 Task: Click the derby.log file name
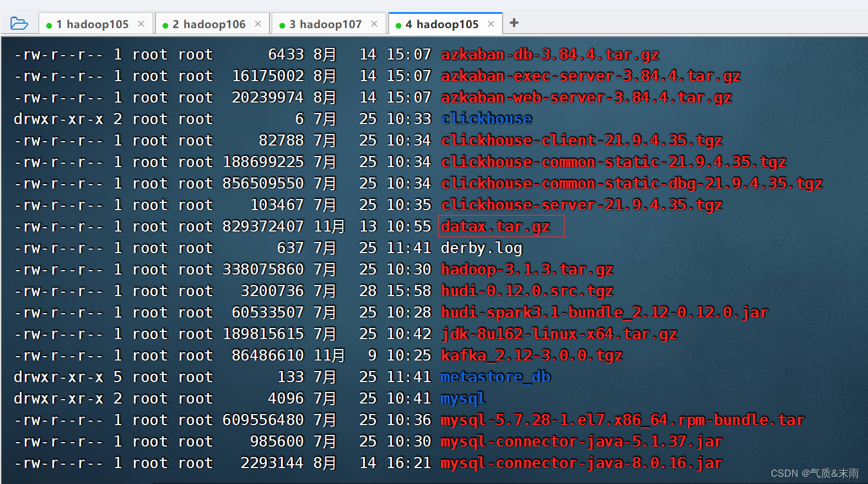pos(482,248)
